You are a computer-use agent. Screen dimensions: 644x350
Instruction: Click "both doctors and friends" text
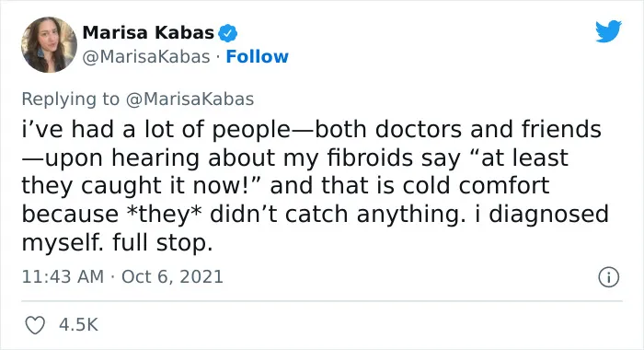(458, 129)
